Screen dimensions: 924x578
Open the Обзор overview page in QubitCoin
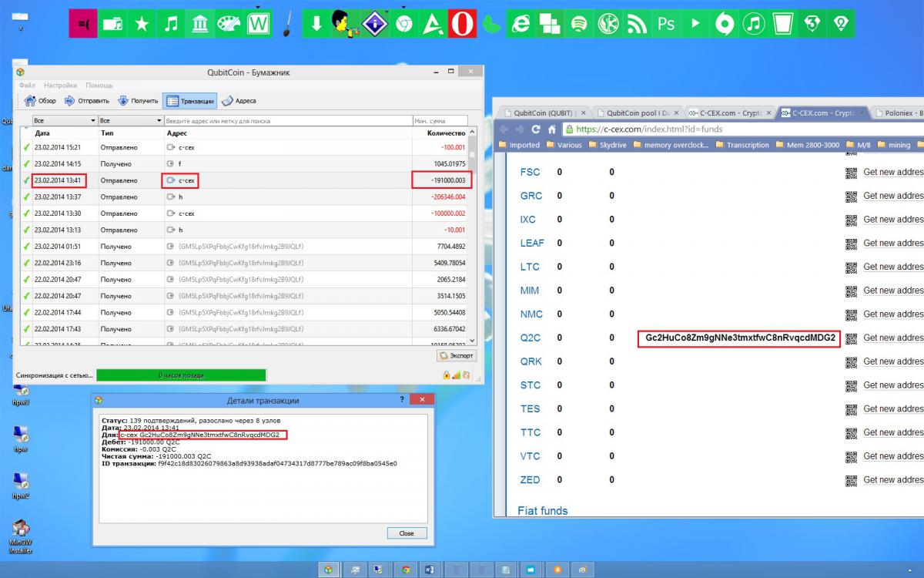point(41,101)
